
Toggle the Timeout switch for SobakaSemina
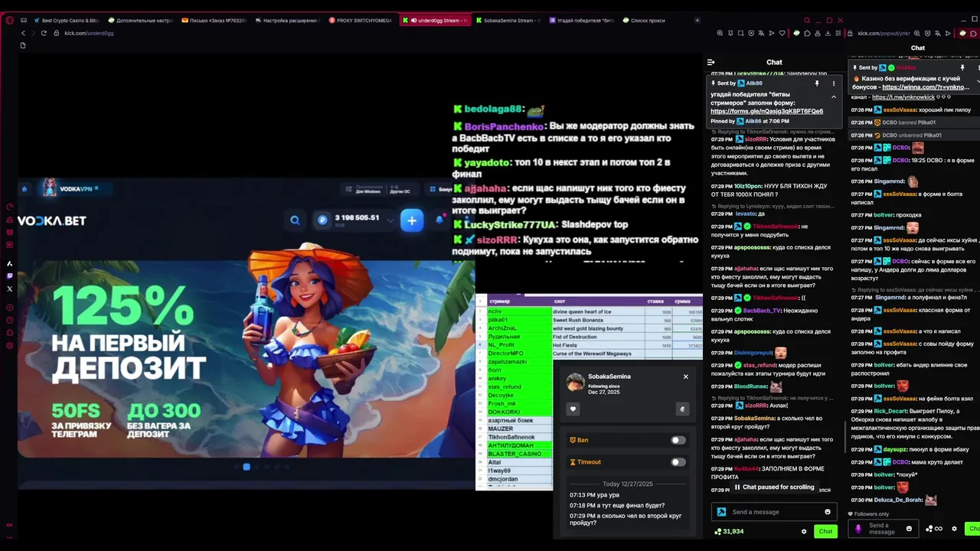pos(678,462)
